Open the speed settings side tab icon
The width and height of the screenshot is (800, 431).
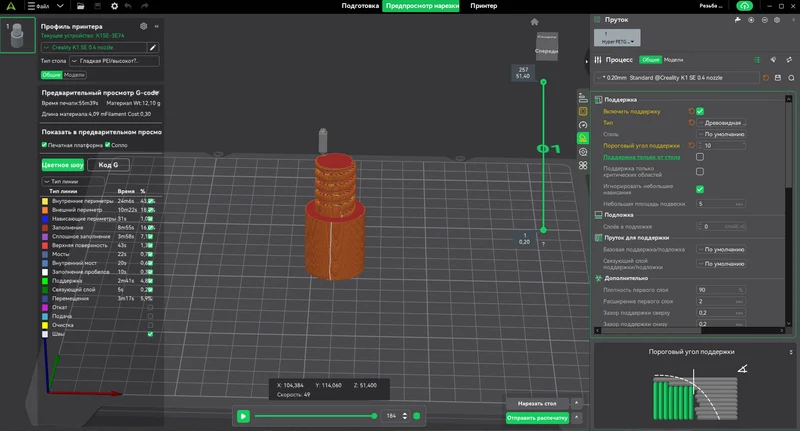tap(583, 125)
